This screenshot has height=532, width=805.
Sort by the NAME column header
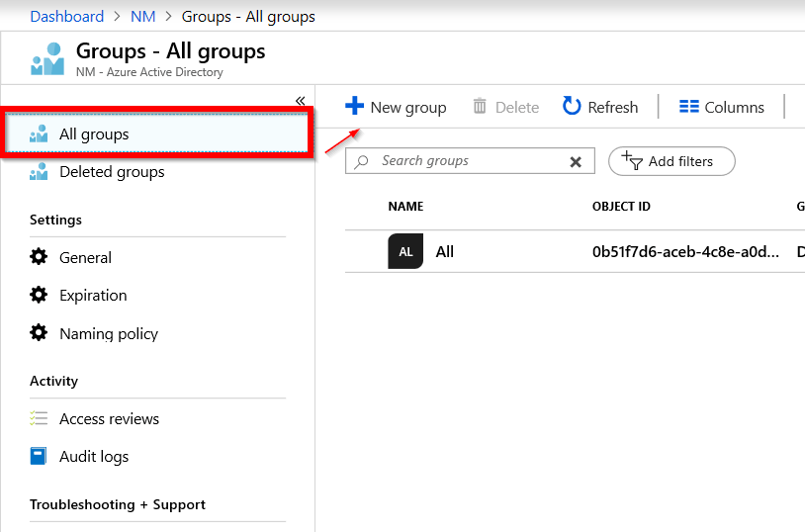tap(405, 207)
